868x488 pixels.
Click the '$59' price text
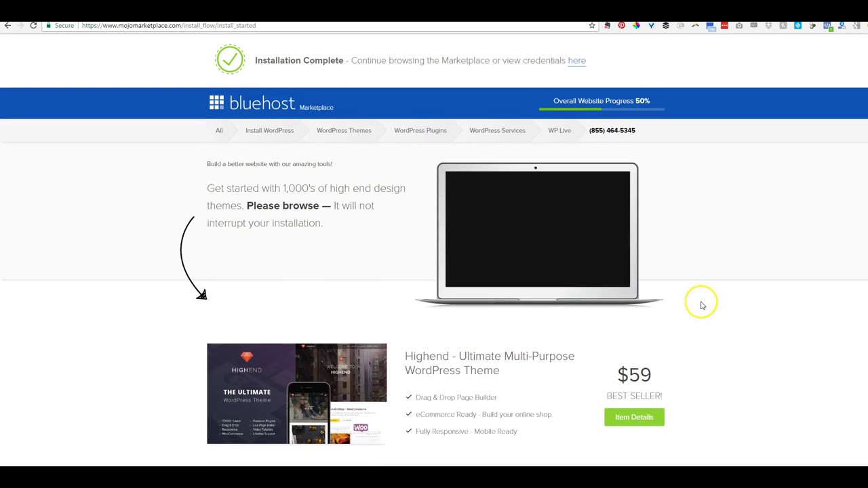click(634, 374)
